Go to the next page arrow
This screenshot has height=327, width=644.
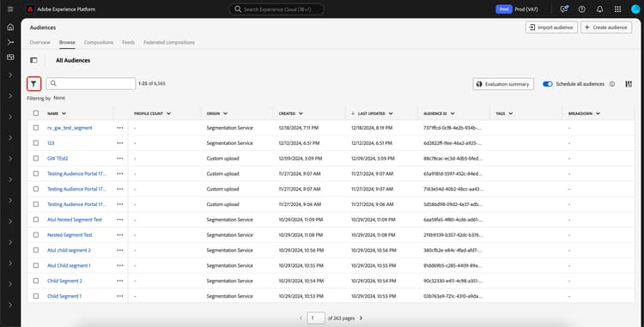click(x=361, y=318)
